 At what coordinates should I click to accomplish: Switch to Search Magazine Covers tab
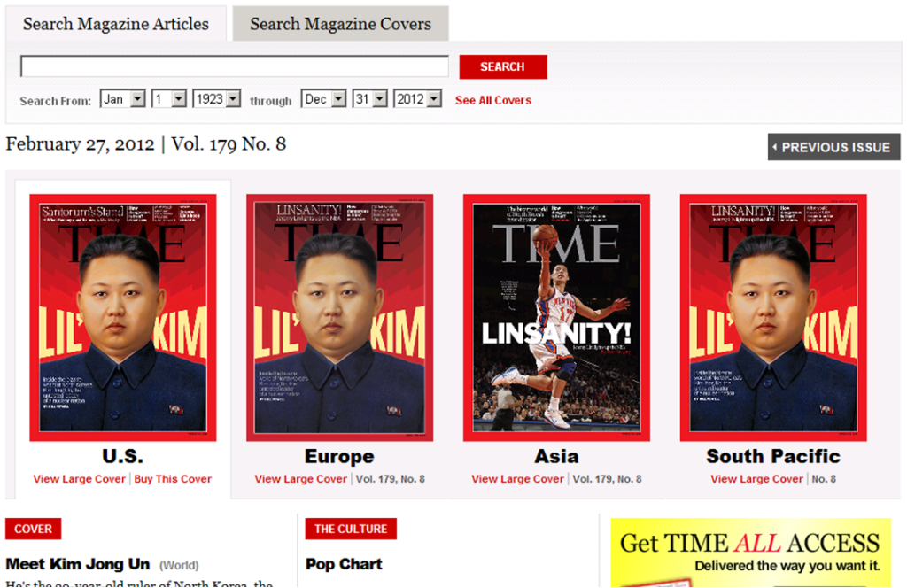[340, 24]
